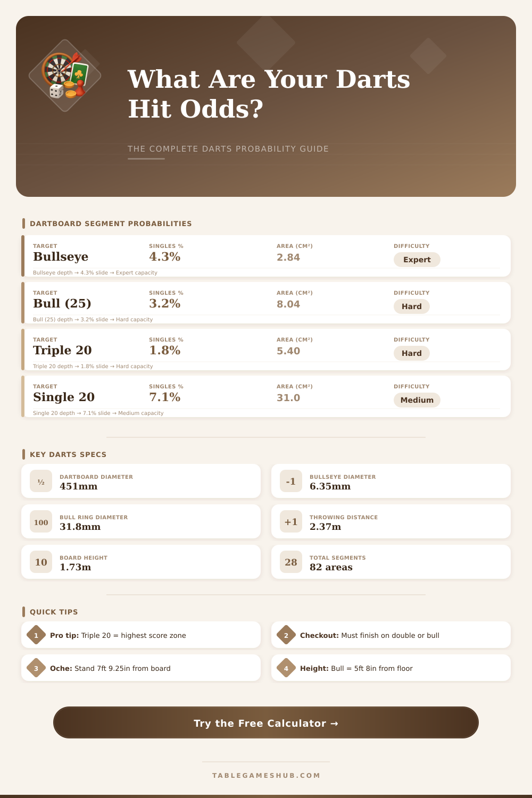Click the dartboard and dice logo icon
Image resolution: width=532 pixels, height=798 pixels.
point(65,76)
